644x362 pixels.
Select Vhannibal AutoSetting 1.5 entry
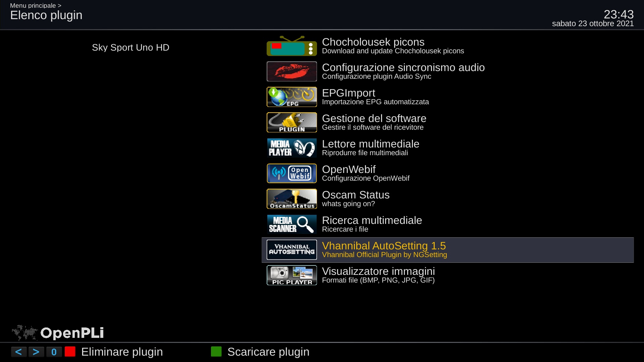448,250
